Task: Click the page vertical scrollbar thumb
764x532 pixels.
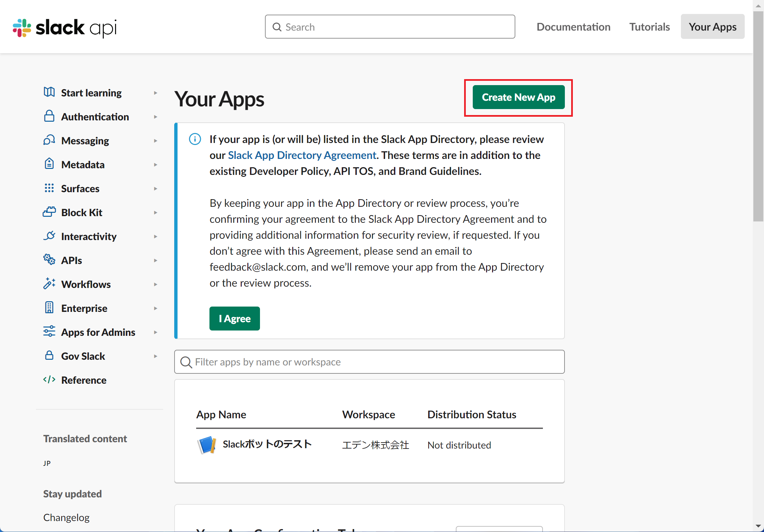Action: [x=758, y=116]
